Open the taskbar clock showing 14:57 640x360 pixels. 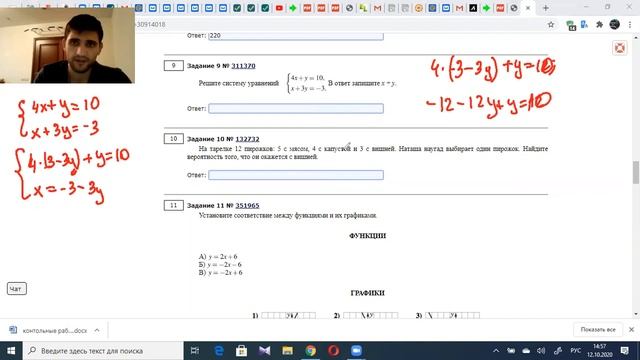click(x=600, y=351)
